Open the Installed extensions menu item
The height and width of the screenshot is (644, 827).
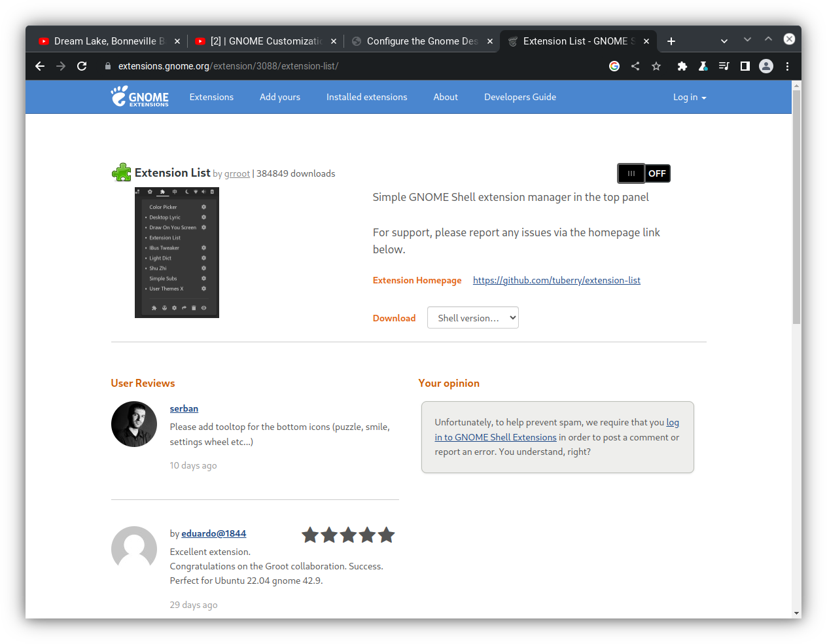367,97
